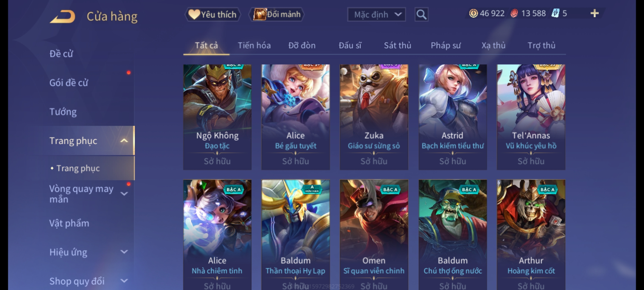644x290 pixels.
Task: Open Đổi mảnh fragment exchange
Action: pyautogui.click(x=277, y=14)
